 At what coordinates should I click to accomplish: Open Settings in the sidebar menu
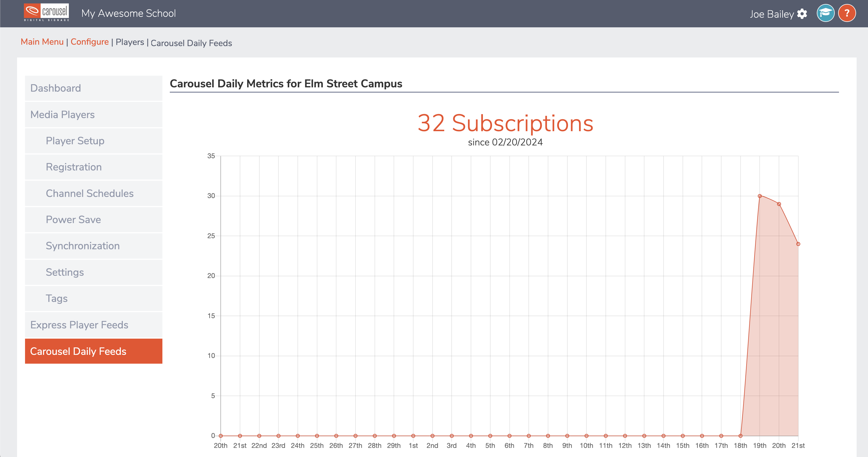(94, 272)
